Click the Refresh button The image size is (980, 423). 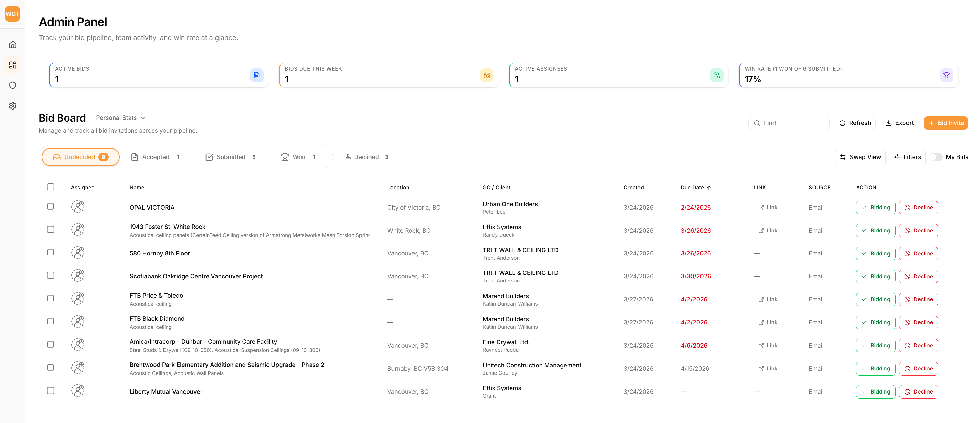click(x=855, y=123)
